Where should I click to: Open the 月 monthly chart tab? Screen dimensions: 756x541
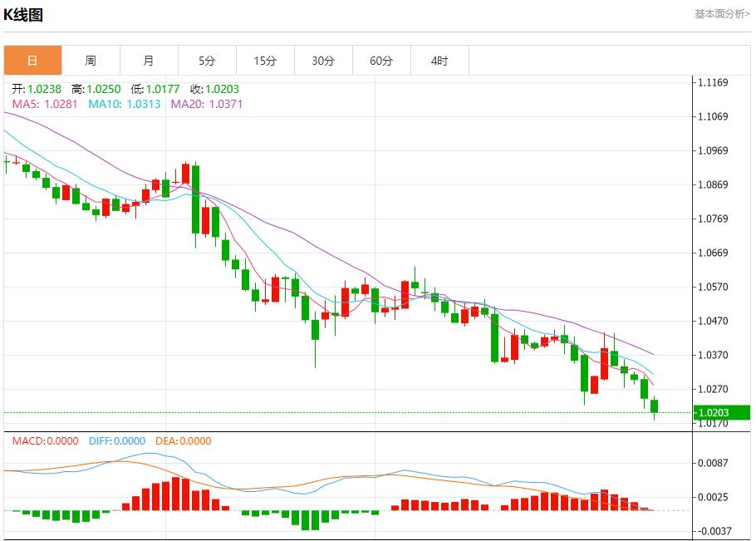149,61
